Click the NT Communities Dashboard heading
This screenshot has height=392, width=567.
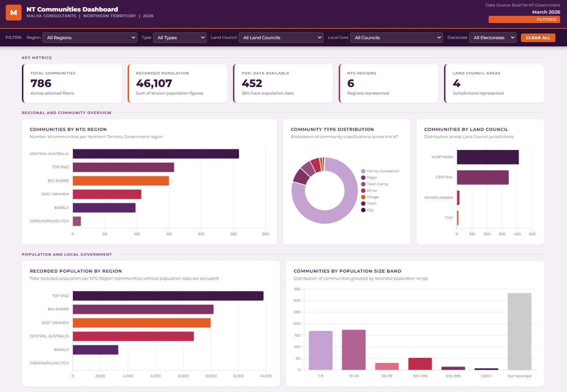pos(72,9)
